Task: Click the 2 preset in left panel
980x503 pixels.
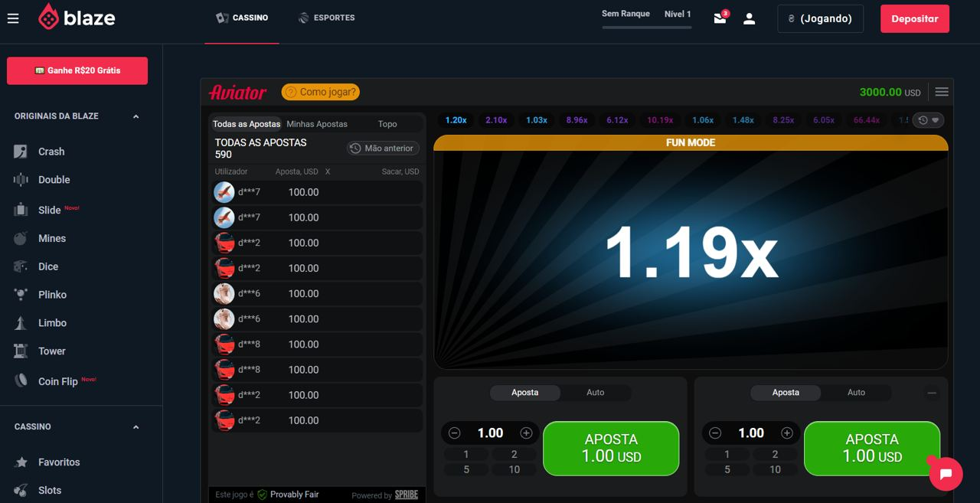Action: (x=514, y=454)
